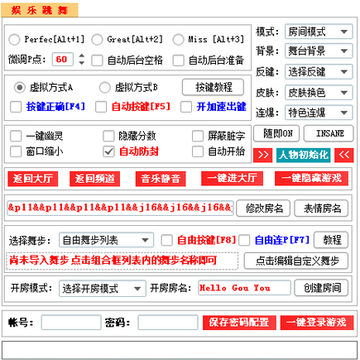This screenshot has height=360, width=360.
Task: Toggle 自由连P[F7] checkbox
Action: click(x=244, y=240)
